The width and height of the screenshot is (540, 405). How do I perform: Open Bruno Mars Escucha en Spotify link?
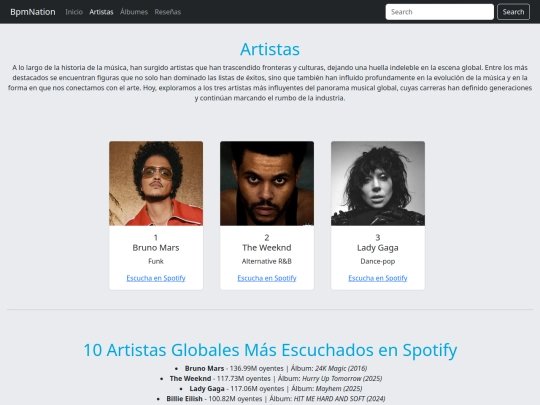point(156,278)
